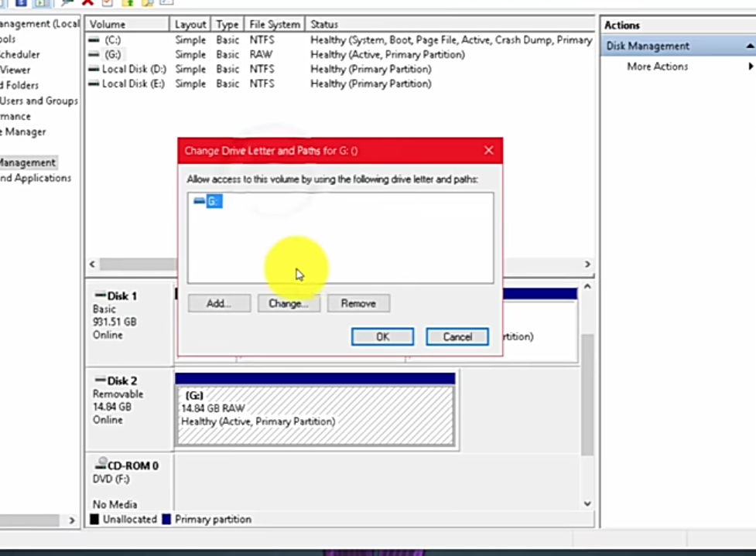Click the Disk 1 drive icon
This screenshot has height=556, width=756.
click(x=101, y=295)
